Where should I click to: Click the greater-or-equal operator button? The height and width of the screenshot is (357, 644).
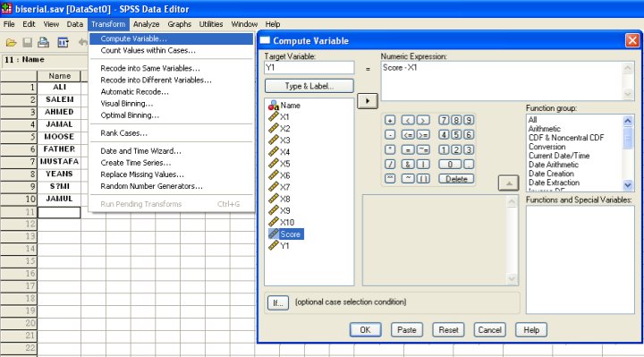tap(423, 135)
